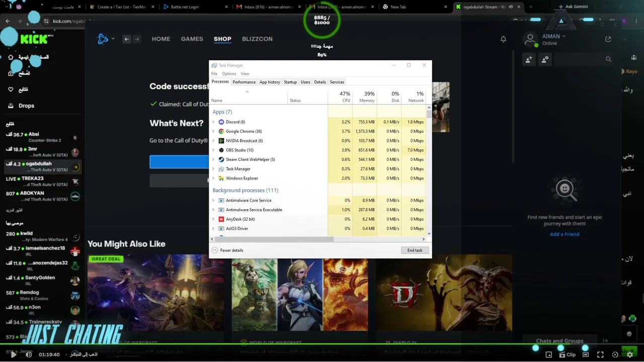Switch to the Startup tab
This screenshot has width=644, height=362.
290,82
